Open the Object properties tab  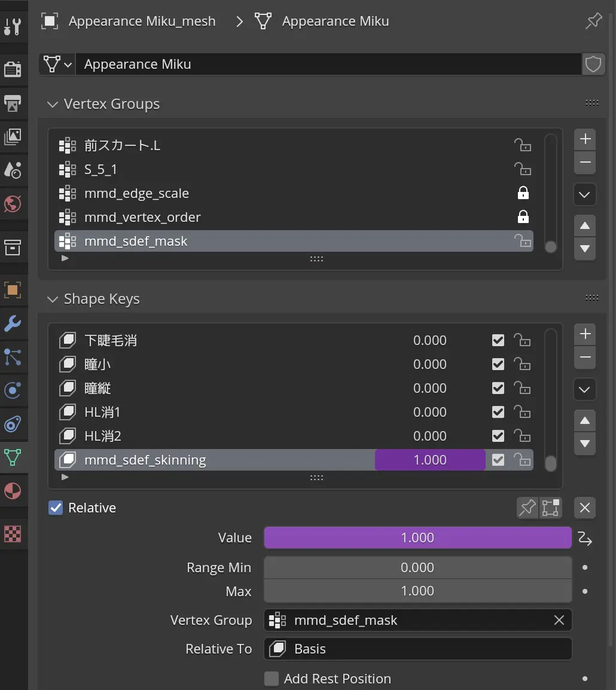click(13, 290)
